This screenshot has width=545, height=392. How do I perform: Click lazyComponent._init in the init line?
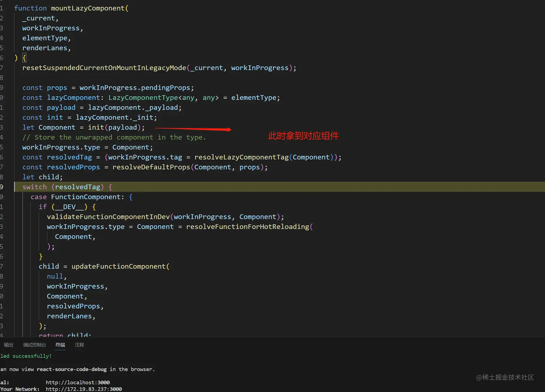(x=115, y=117)
